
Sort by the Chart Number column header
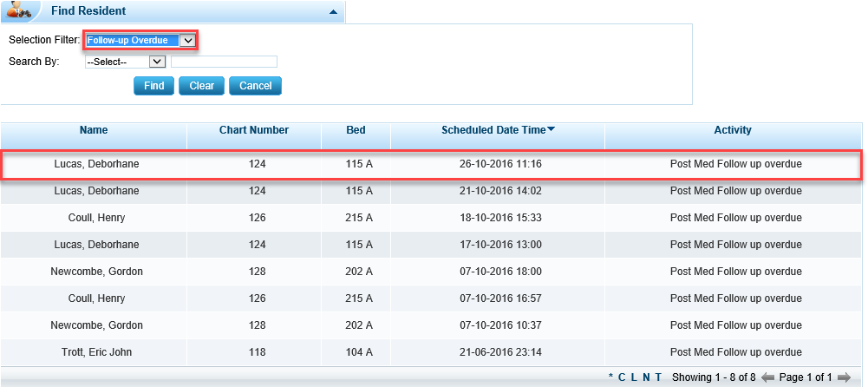pos(254,130)
